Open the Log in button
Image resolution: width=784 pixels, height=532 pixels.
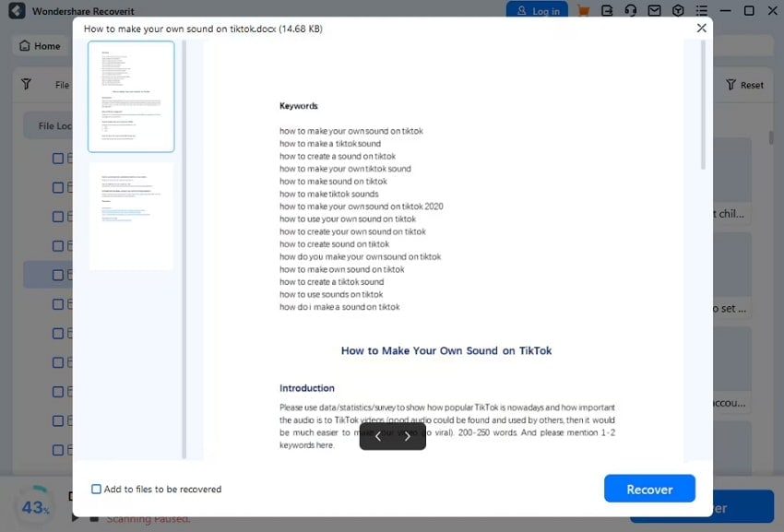[537, 9]
